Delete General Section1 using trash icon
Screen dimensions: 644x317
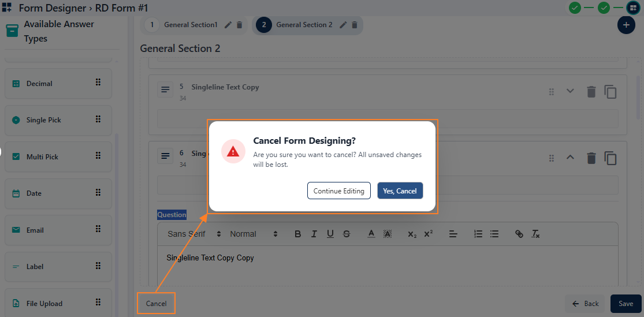click(x=240, y=25)
